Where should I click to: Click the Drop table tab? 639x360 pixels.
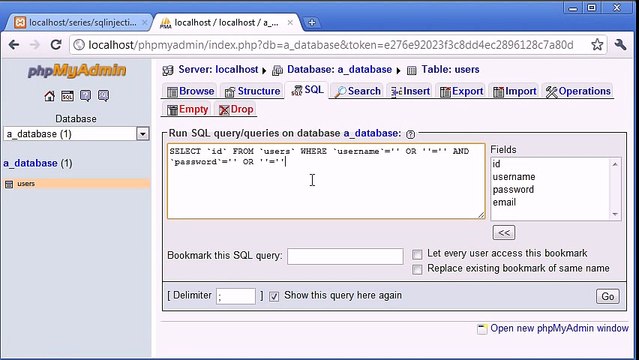(x=236, y=109)
